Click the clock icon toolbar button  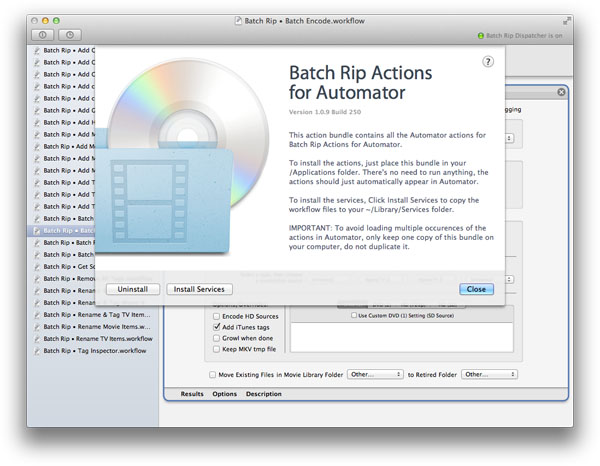pos(70,35)
